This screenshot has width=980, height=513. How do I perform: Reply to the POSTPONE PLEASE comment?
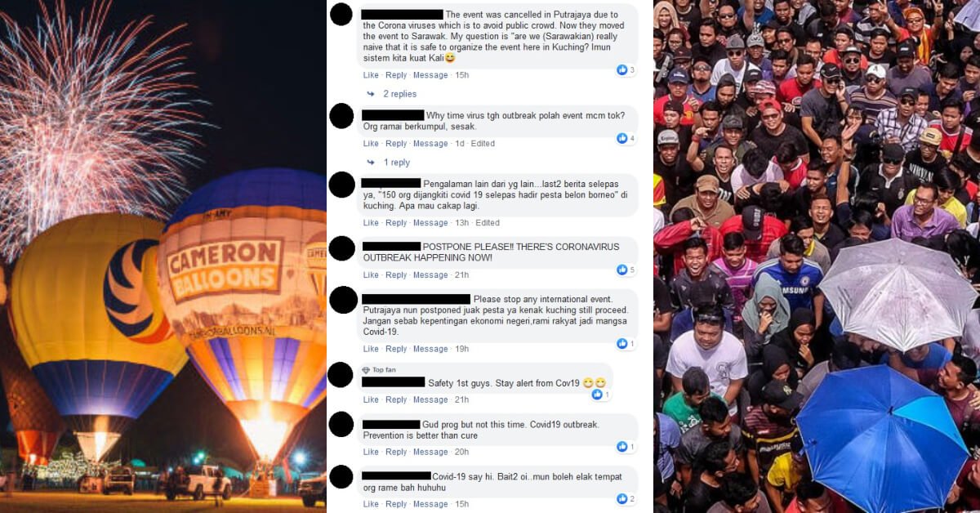click(x=396, y=275)
